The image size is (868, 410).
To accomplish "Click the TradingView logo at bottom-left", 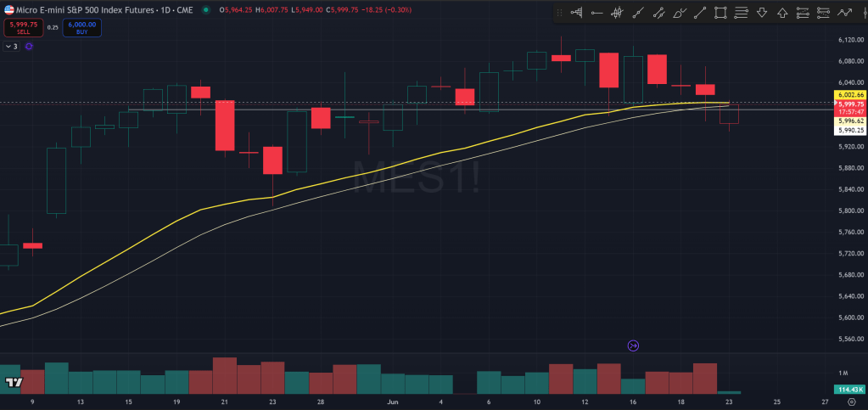I will [x=12, y=383].
